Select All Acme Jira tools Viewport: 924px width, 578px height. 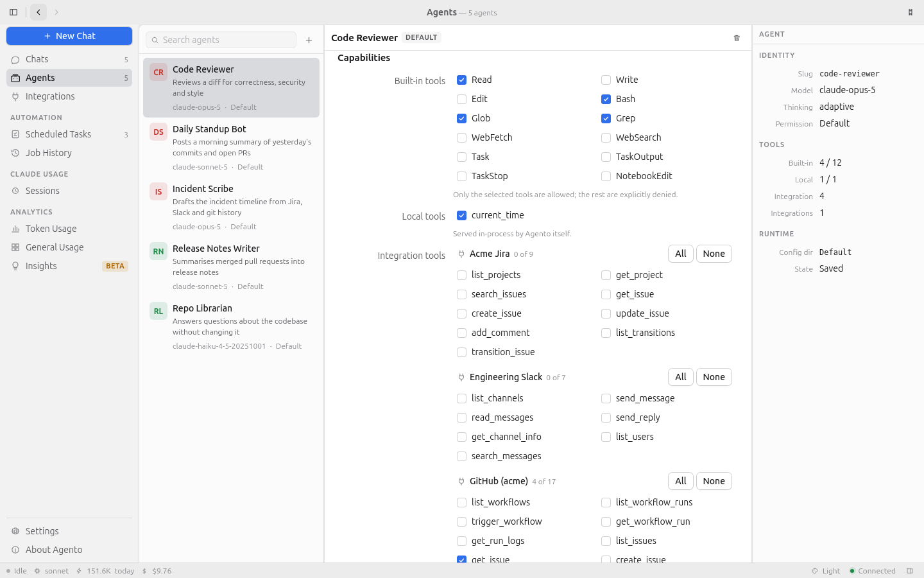coord(681,254)
